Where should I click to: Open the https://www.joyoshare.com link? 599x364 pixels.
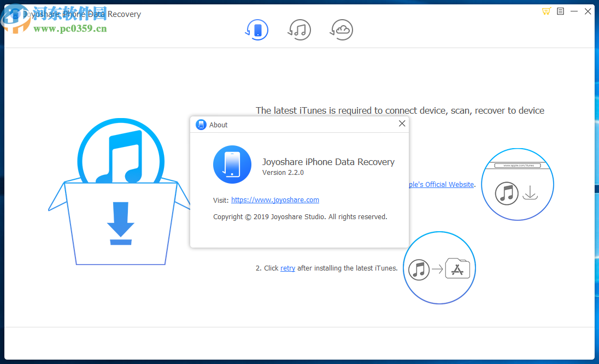(275, 199)
